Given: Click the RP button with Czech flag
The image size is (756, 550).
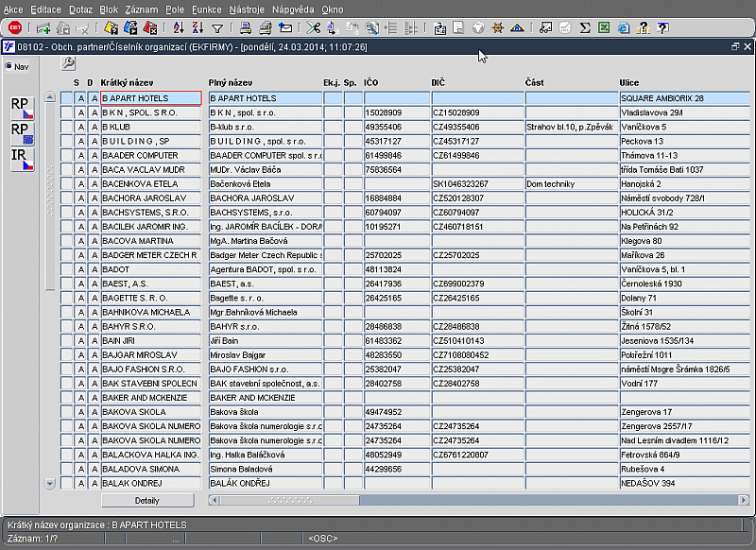Looking at the screenshot, I should click(22, 107).
